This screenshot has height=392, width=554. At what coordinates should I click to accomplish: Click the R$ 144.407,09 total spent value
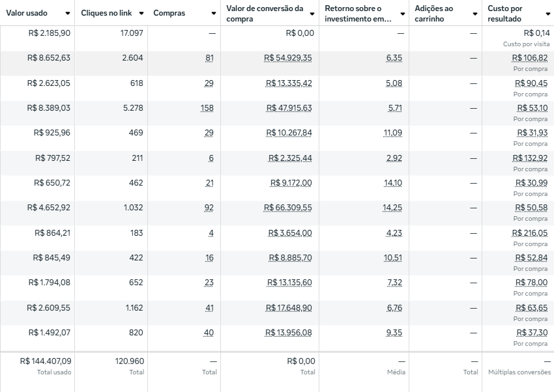coord(46,361)
